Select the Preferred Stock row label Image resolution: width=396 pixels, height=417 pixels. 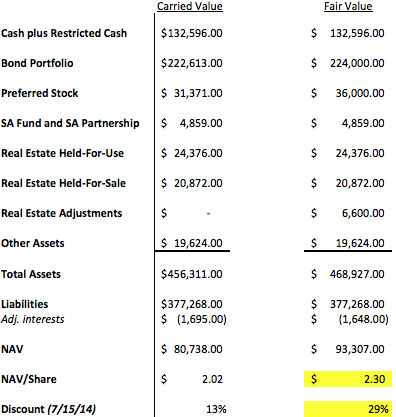click(40, 93)
